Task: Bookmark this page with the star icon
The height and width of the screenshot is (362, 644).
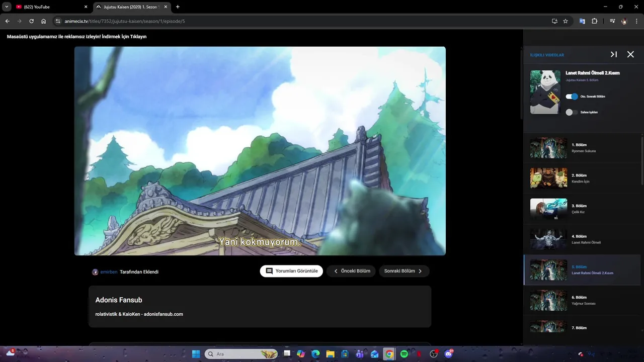Action: tap(566, 21)
